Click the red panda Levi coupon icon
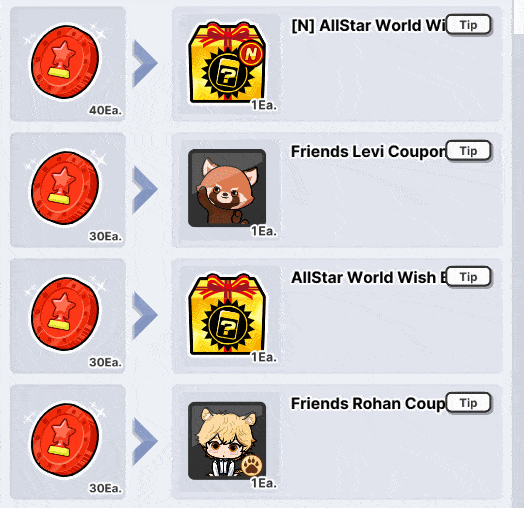Screen dimensions: 524x508 (227, 188)
